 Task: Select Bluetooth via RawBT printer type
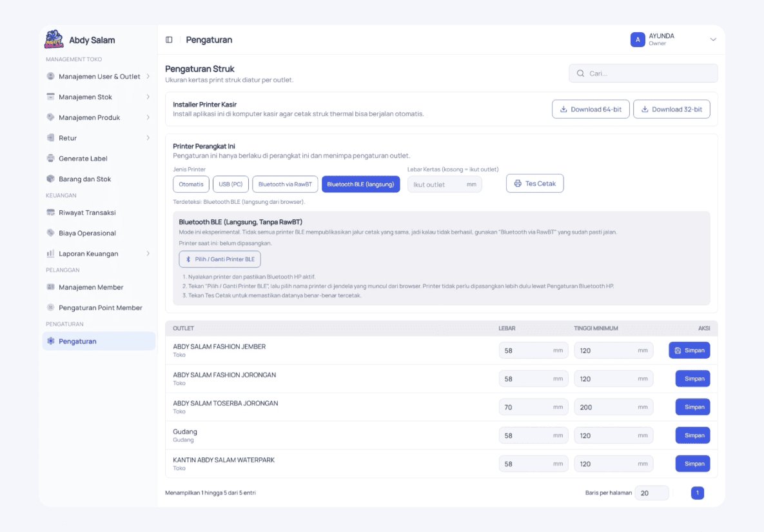[285, 184]
